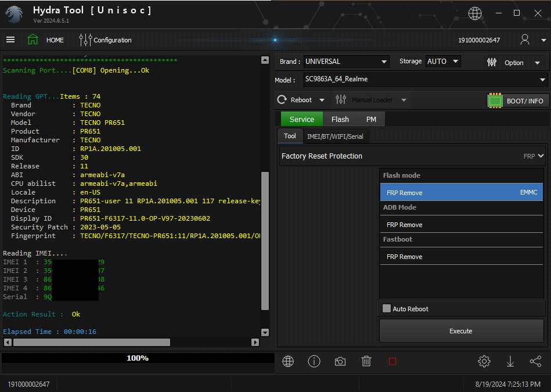
Task: Switch to the PM tab
Action: (371, 119)
